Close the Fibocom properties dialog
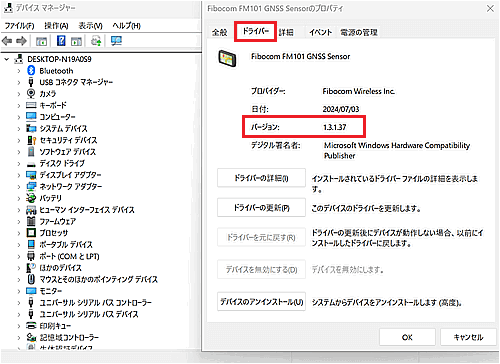This screenshot has height=364, width=500. [490, 8]
